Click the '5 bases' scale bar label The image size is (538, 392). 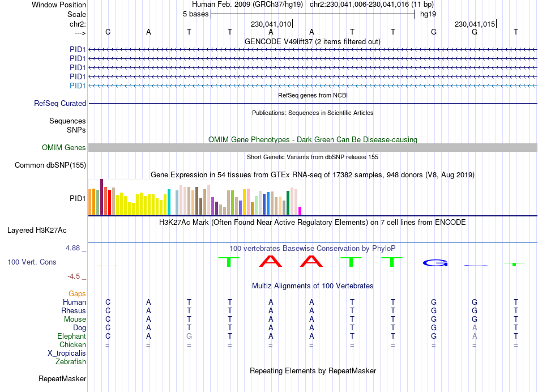point(195,14)
